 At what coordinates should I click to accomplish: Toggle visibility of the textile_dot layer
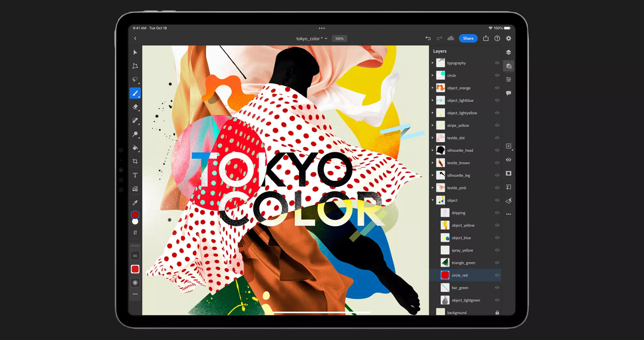[497, 138]
